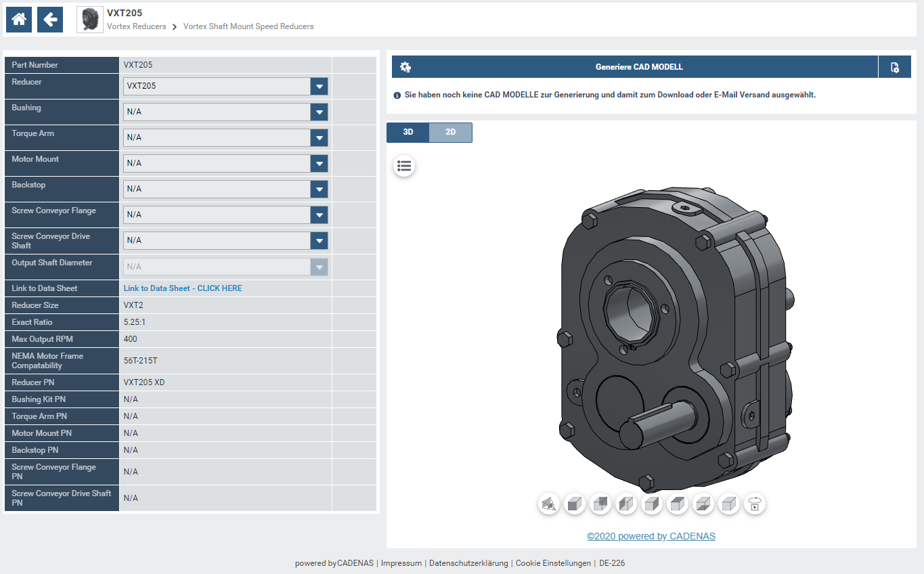Go back using the arrow button
Screen dimensions: 924x574
[50, 20]
